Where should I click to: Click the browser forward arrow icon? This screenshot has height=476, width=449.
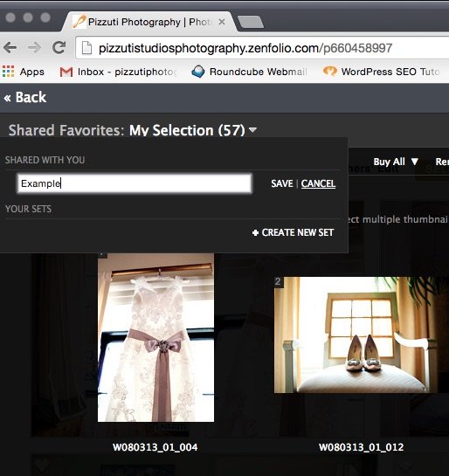[x=34, y=48]
